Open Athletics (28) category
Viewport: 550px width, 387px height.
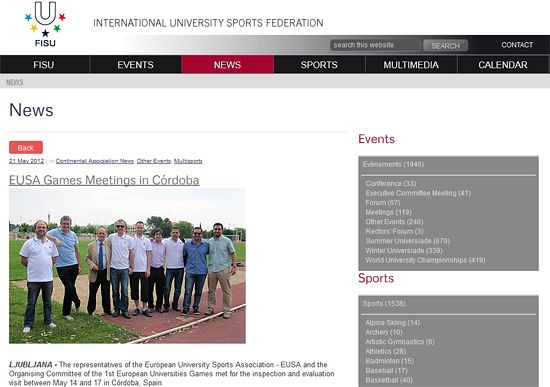[x=385, y=352]
